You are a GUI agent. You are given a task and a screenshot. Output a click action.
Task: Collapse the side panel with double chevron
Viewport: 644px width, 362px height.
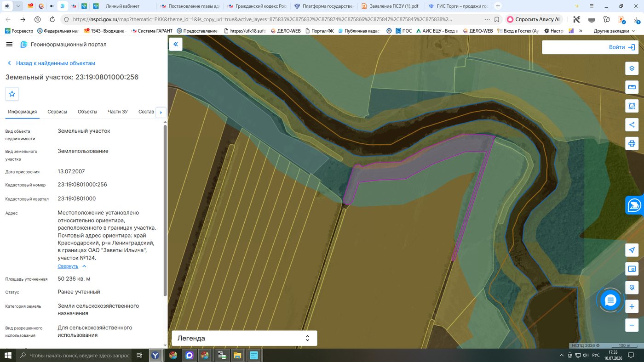[176, 44]
